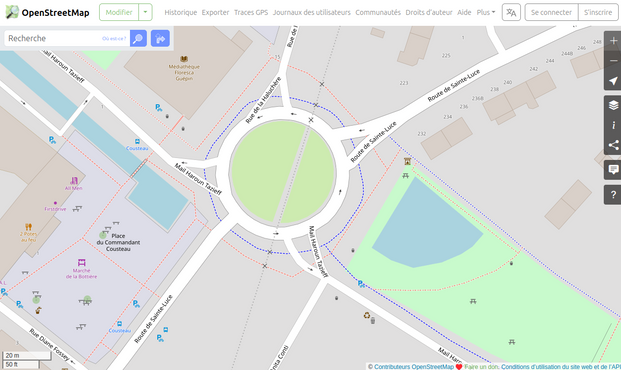This screenshot has width=621, height=370.
Task: Open the Aide menu item
Action: point(464,12)
